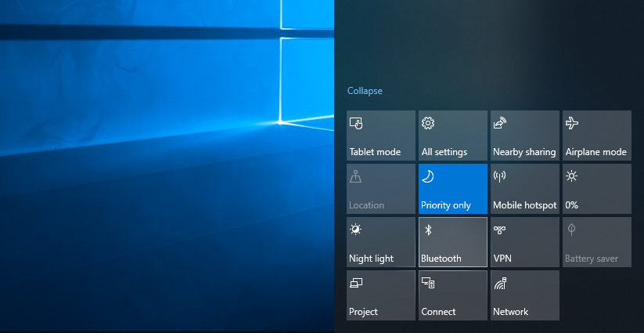The height and width of the screenshot is (333, 644).
Task: Click the hotspot antenna icon
Action: coord(499,176)
